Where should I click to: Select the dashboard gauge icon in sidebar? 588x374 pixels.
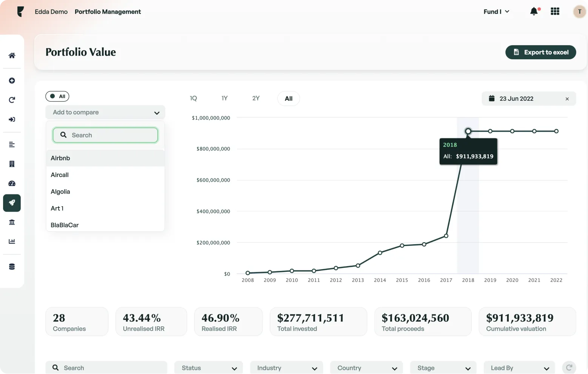point(12,183)
